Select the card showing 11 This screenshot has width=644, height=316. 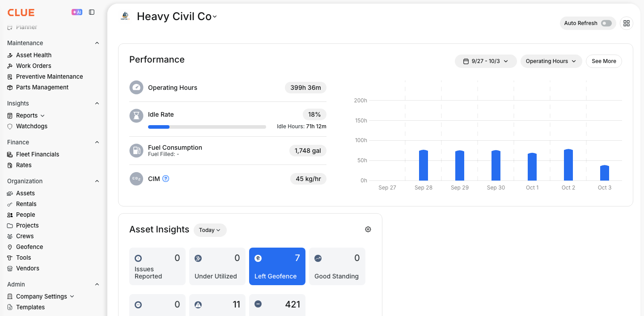(217, 305)
